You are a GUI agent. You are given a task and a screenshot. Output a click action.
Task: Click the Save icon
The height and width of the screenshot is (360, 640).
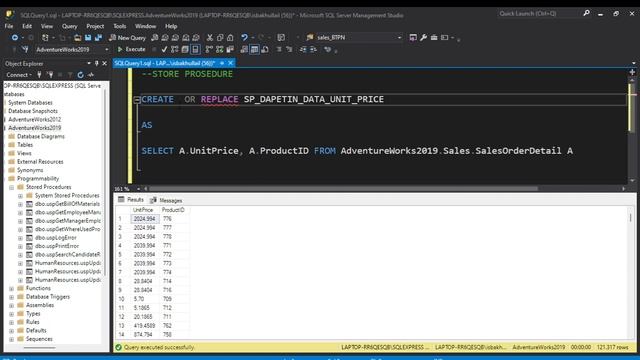coord(88,38)
